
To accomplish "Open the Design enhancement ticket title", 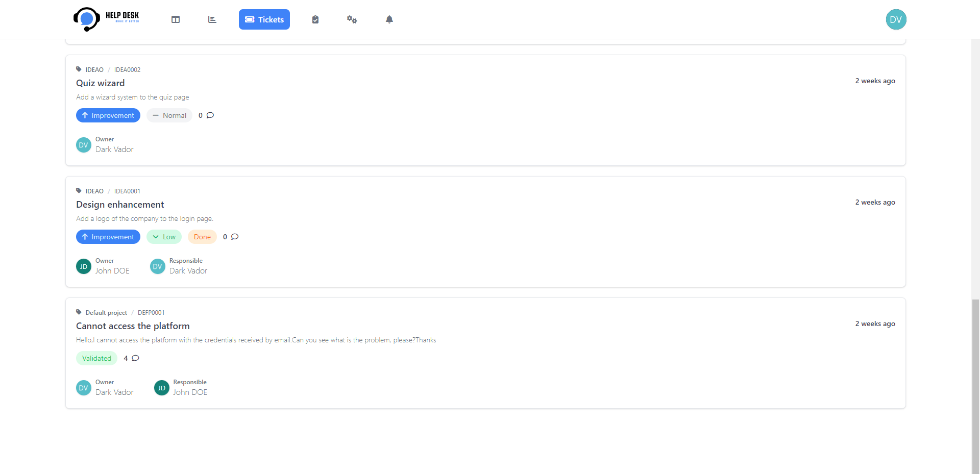I will (x=120, y=205).
